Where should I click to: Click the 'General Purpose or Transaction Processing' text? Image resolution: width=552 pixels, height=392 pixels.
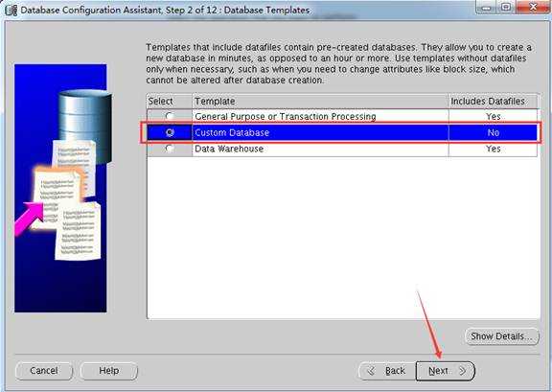pos(286,116)
